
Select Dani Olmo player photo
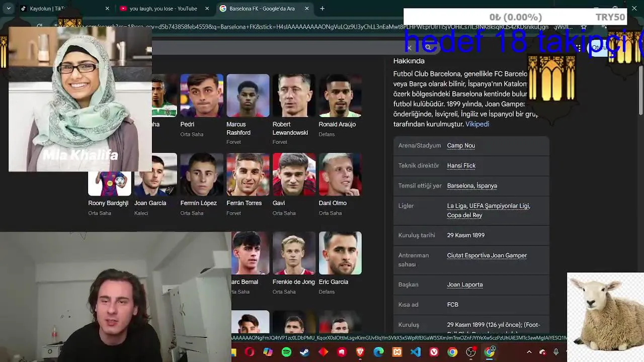pos(340,174)
